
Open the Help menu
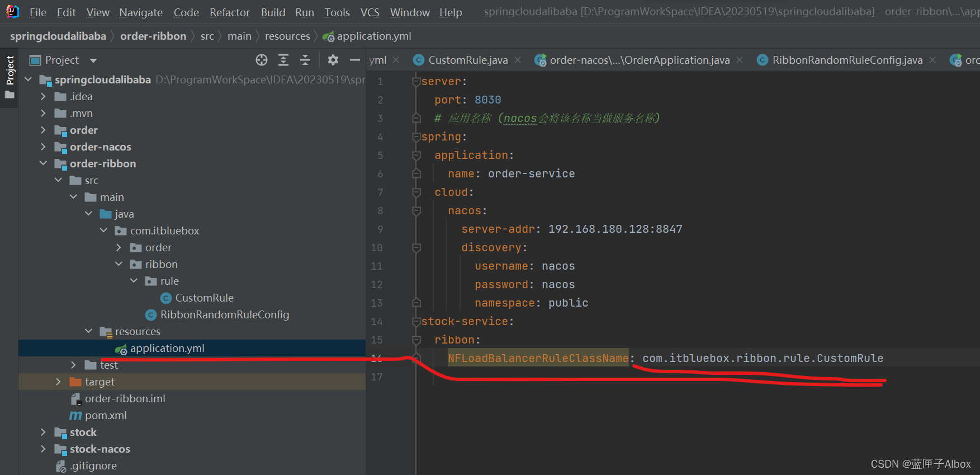click(451, 12)
